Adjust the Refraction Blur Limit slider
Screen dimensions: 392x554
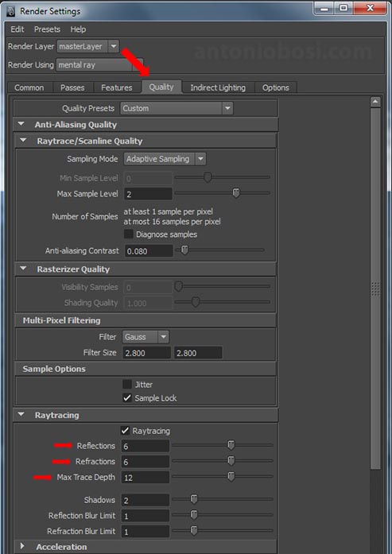194,530
